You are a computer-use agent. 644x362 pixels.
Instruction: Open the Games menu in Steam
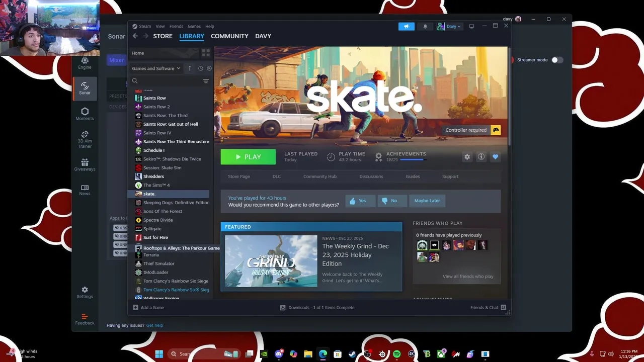194,26
